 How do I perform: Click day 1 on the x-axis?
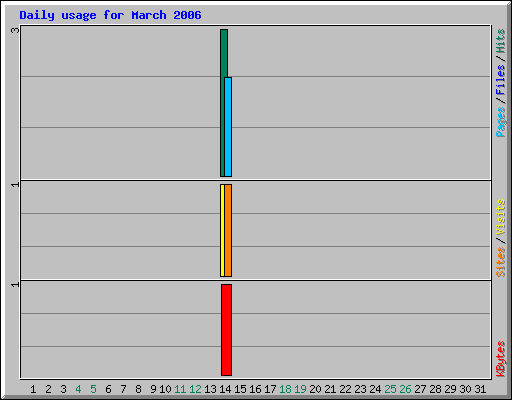(x=33, y=389)
